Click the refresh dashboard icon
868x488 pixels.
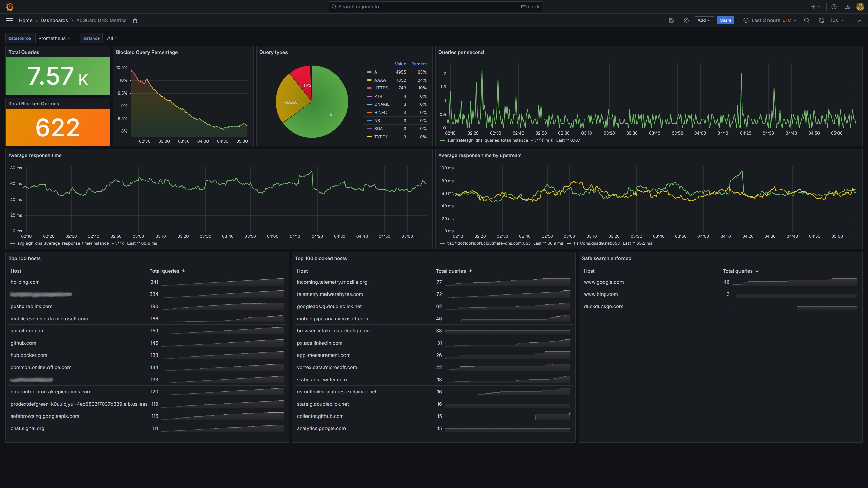[x=821, y=20]
